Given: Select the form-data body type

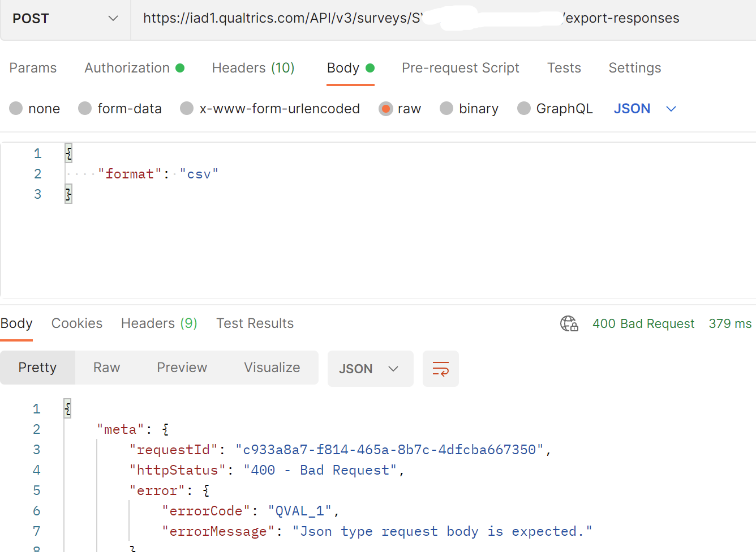Looking at the screenshot, I should (x=120, y=108).
